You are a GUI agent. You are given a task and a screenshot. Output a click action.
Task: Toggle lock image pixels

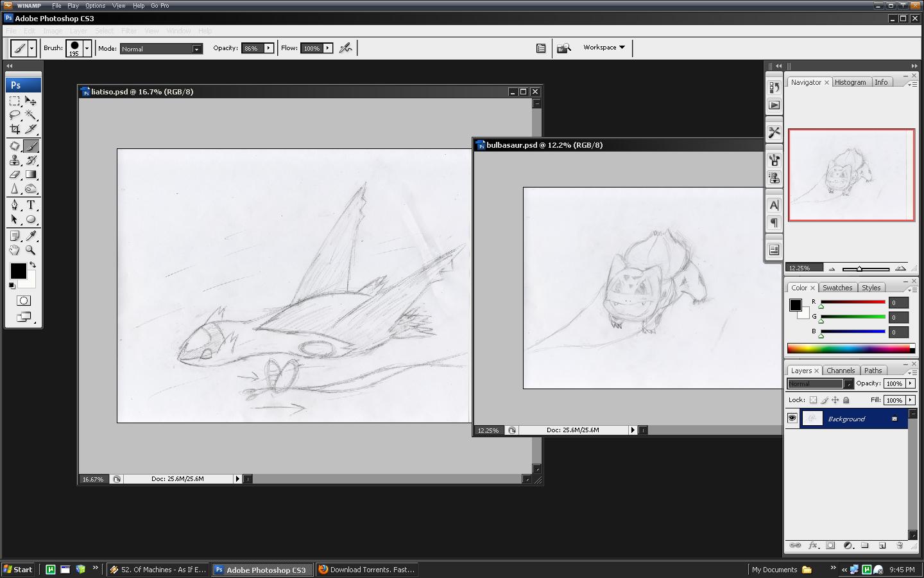[825, 400]
